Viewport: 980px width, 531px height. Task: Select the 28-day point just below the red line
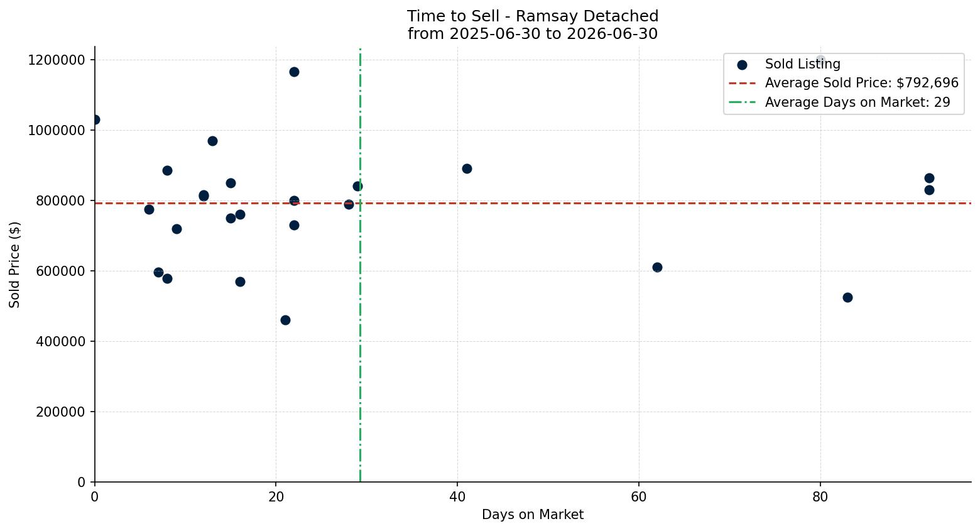point(349,204)
